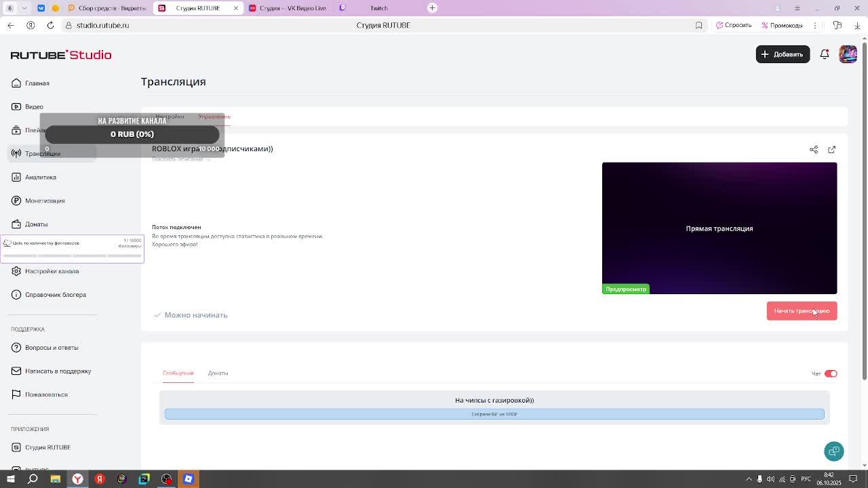This screenshot has height=488, width=868.
Task: Click the address bar studio.rutube.ru
Action: pos(103,25)
